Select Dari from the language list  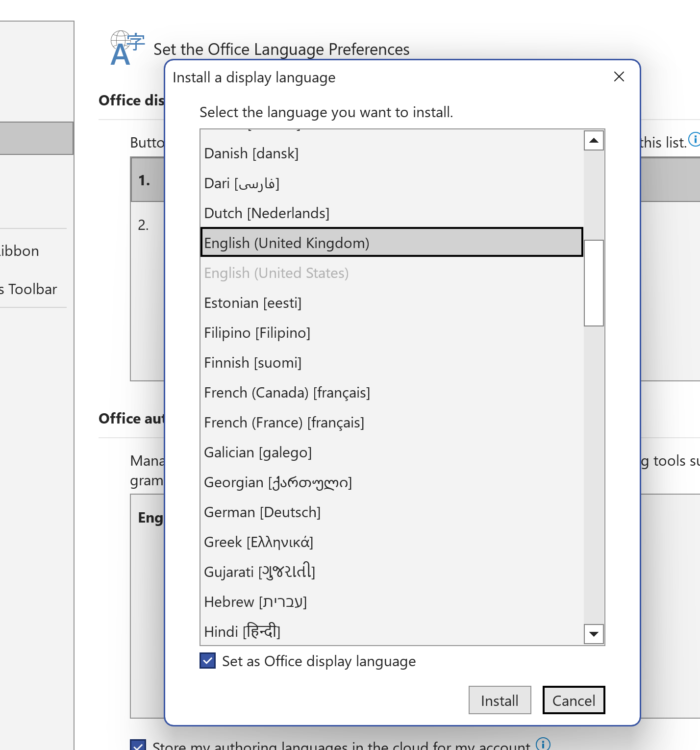(x=392, y=183)
